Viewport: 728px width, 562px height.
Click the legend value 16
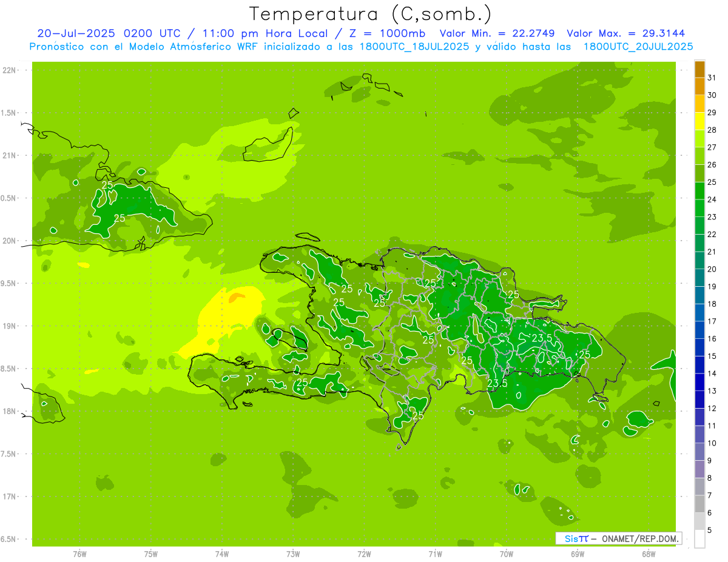click(712, 339)
